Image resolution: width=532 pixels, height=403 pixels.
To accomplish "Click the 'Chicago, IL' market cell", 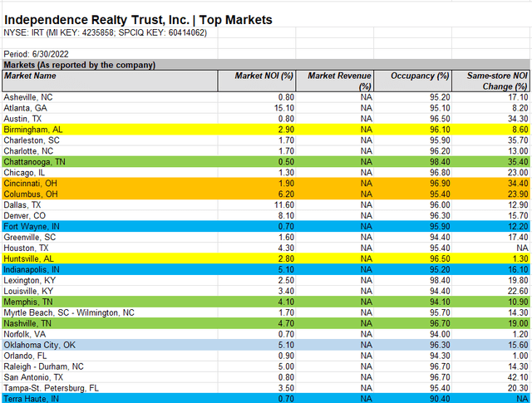I will point(110,173).
